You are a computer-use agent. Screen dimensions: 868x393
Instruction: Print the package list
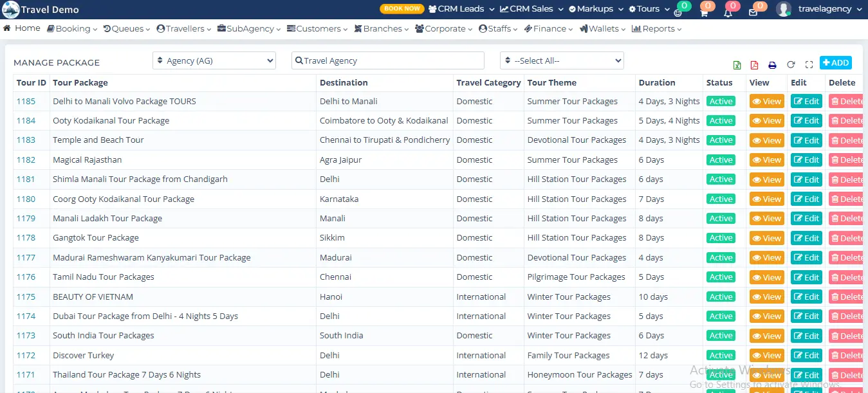click(772, 65)
